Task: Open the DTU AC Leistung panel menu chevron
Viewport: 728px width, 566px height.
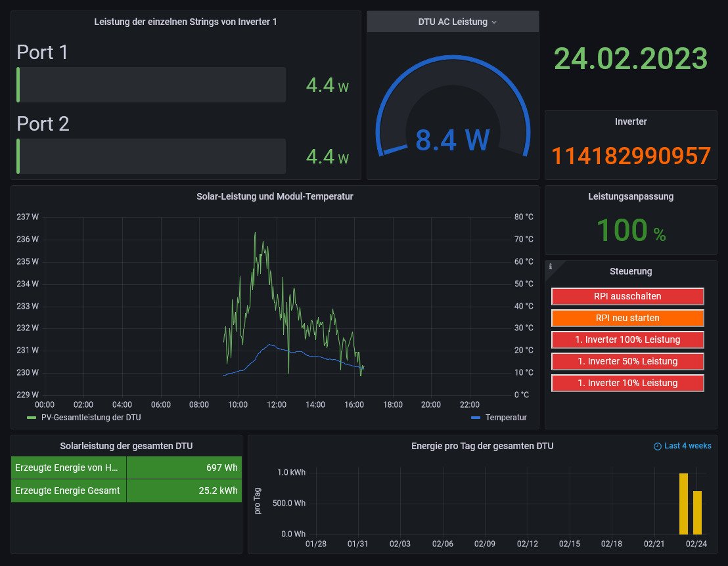Action: tap(494, 22)
